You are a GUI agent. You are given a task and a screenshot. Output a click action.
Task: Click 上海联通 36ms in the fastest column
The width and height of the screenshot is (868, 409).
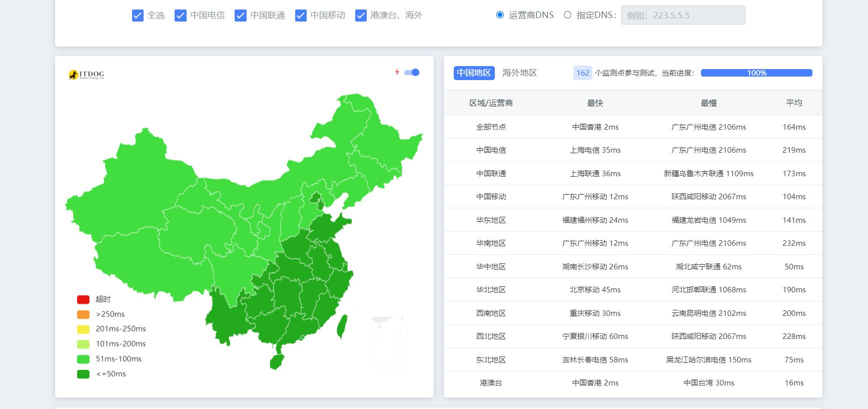pyautogui.click(x=595, y=174)
